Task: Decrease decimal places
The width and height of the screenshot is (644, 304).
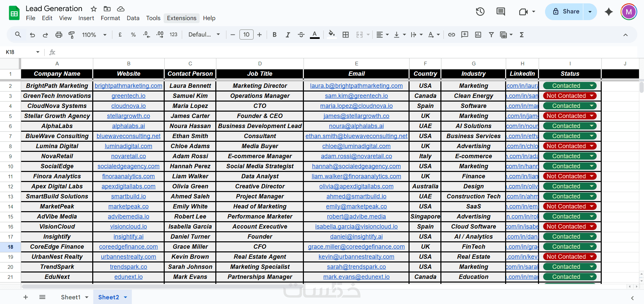Action: pyautogui.click(x=147, y=35)
